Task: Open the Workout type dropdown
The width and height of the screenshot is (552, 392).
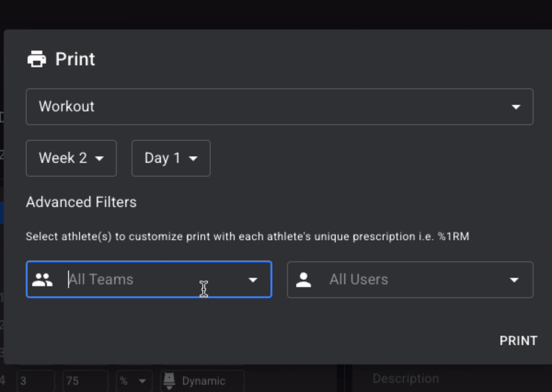Action: (x=280, y=107)
